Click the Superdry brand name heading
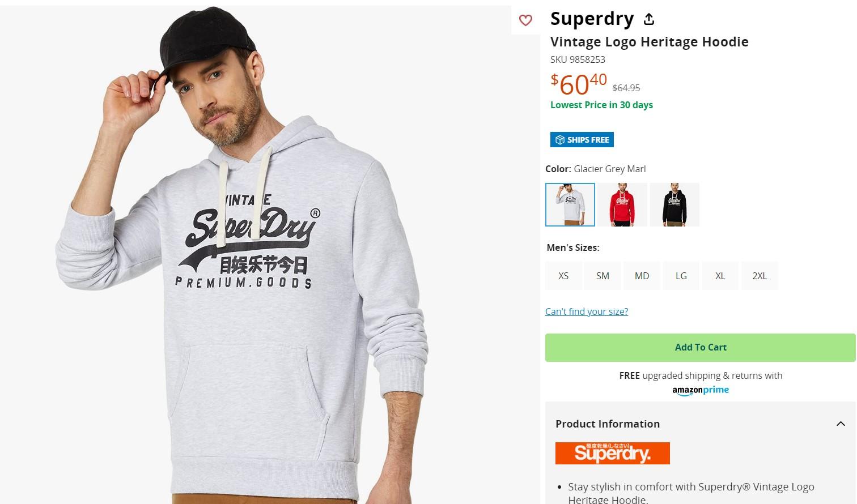The image size is (857, 504). click(592, 19)
